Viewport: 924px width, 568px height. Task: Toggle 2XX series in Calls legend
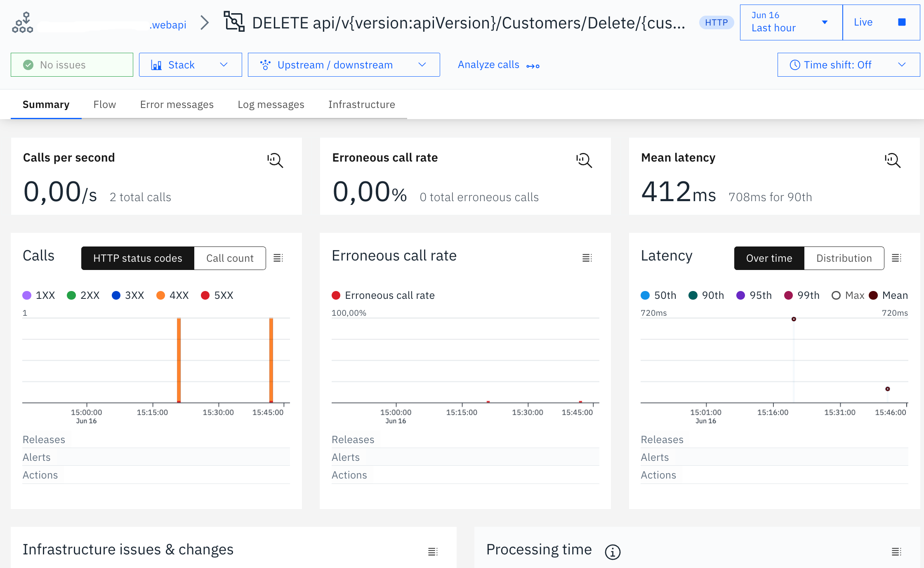coord(83,295)
